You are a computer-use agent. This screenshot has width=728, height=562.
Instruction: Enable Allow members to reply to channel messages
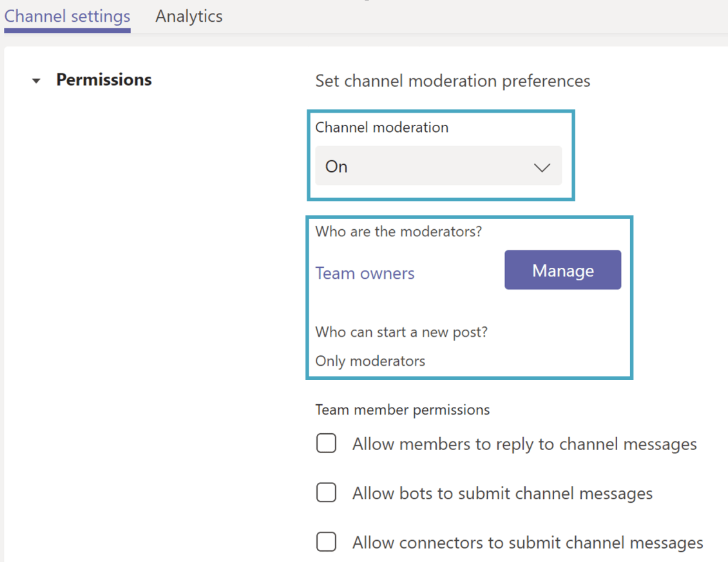point(327,443)
